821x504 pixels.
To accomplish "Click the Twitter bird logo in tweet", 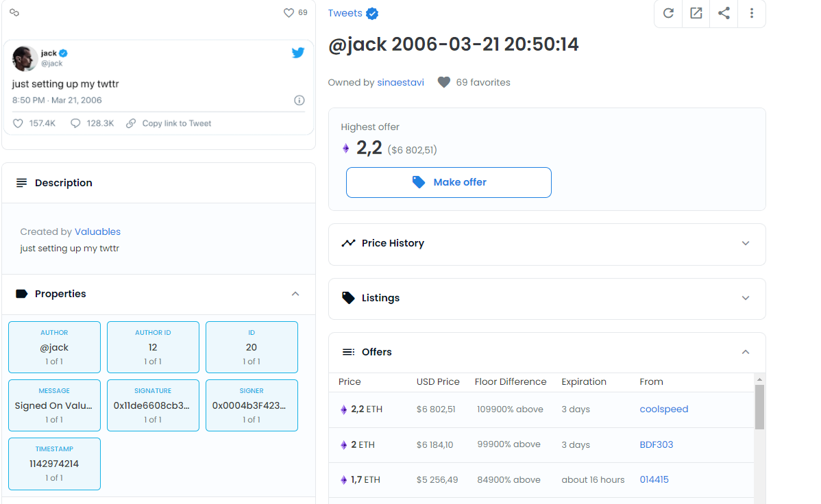I will (x=298, y=52).
